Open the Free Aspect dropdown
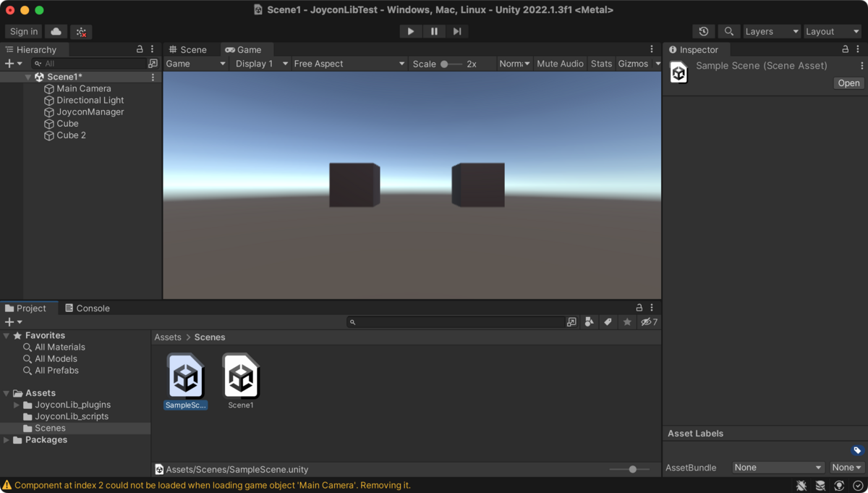This screenshot has height=493, width=868. click(349, 64)
